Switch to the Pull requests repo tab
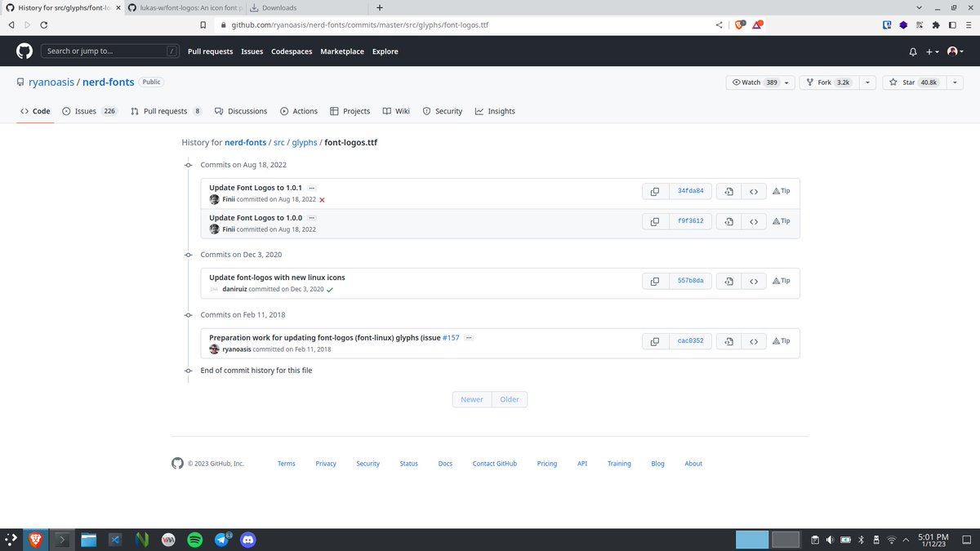 point(166,111)
